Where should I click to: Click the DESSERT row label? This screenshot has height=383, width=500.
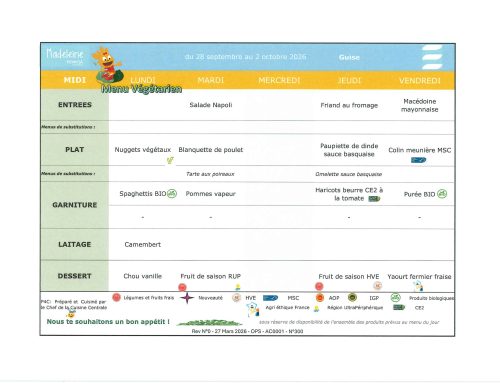(75, 276)
